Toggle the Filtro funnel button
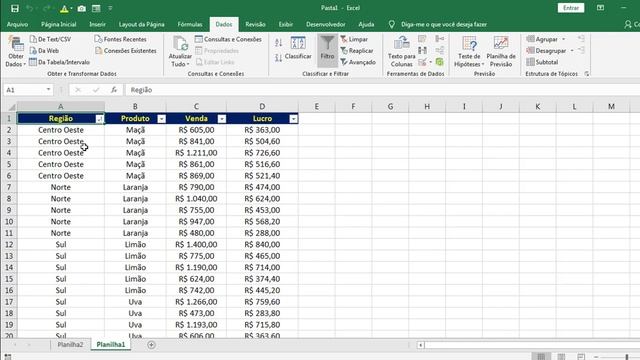The width and height of the screenshot is (640, 360). (327, 50)
